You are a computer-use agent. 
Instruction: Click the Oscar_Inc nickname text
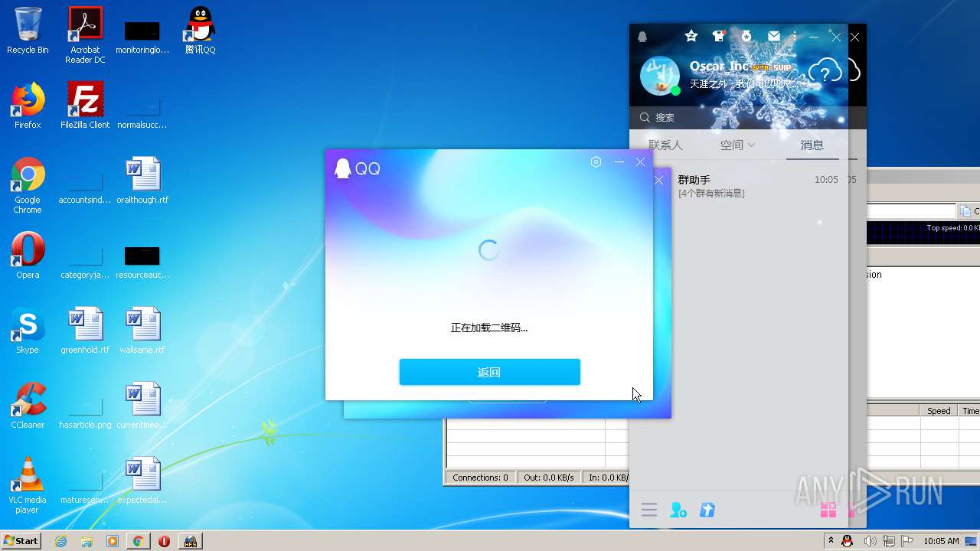click(x=719, y=67)
